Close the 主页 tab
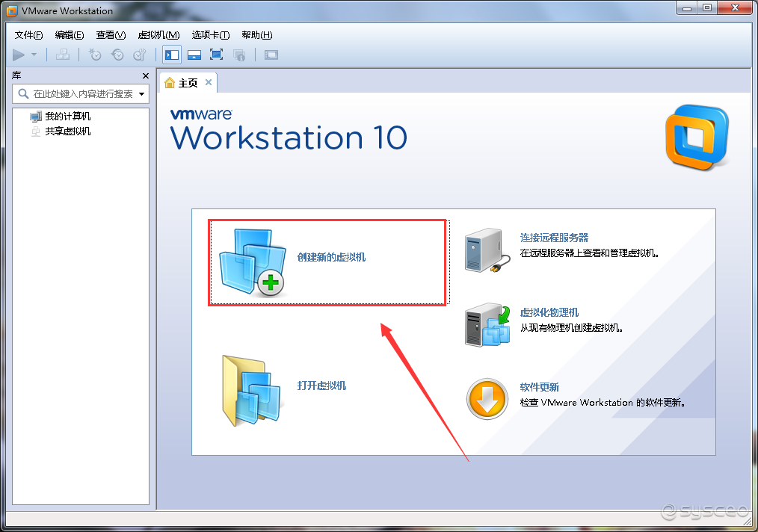This screenshot has width=758, height=532. click(x=209, y=82)
